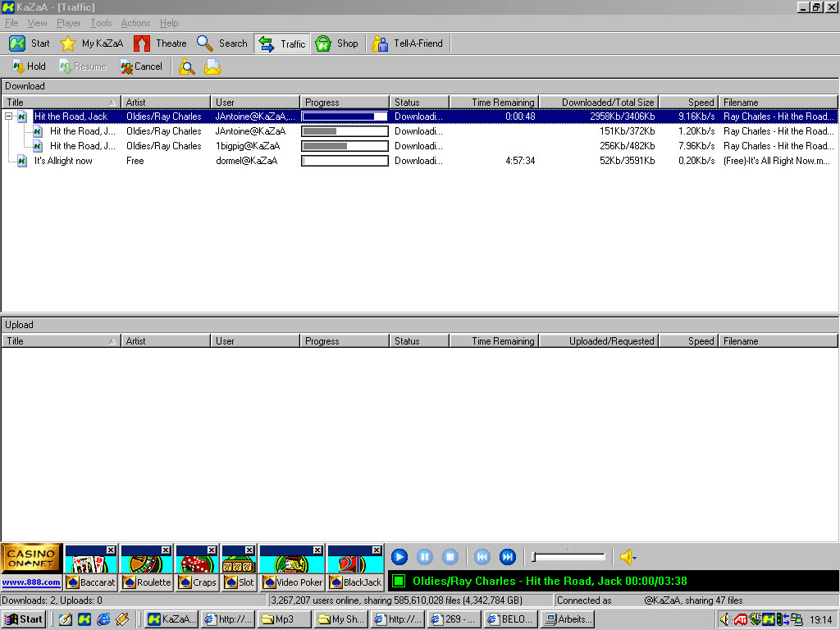Click the player seek slider
The height and width of the screenshot is (630, 840).
(569, 557)
